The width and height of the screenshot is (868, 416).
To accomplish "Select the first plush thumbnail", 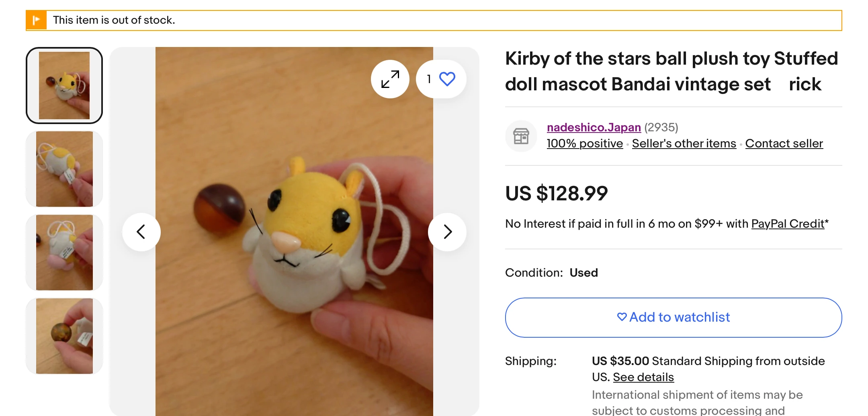I will [64, 84].
